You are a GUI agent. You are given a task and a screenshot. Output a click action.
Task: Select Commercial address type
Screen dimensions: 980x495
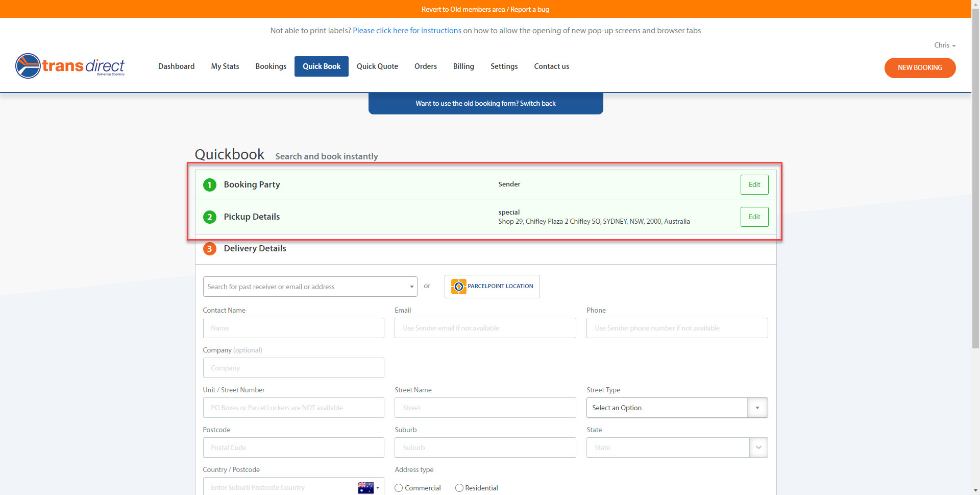tap(399, 488)
